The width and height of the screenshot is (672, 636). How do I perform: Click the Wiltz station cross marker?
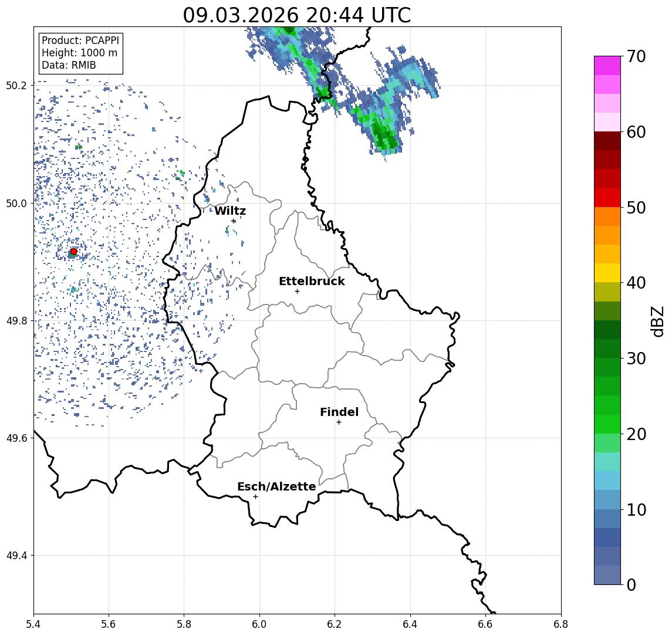234,221
